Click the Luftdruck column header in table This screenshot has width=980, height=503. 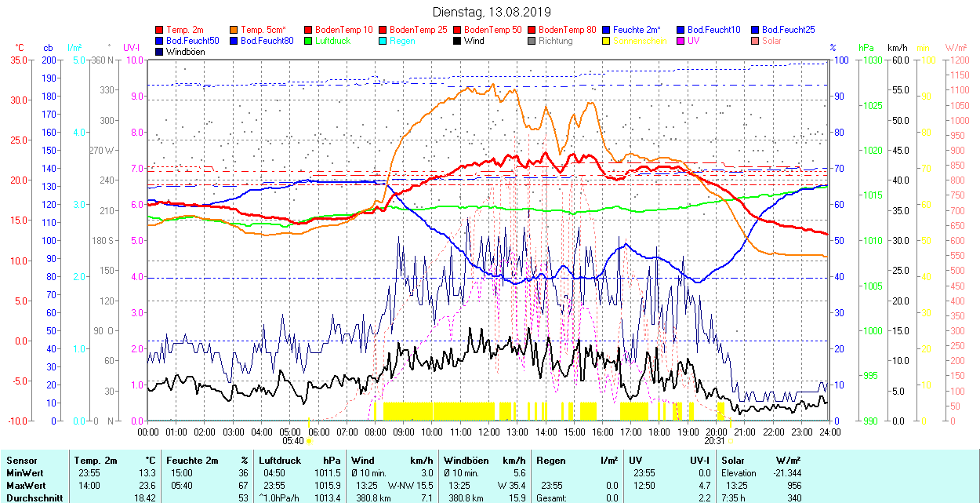point(280,461)
